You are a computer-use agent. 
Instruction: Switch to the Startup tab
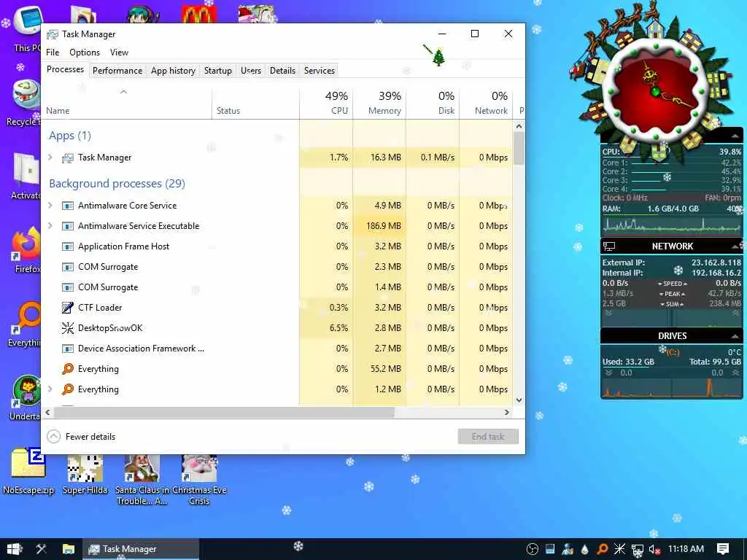(217, 71)
